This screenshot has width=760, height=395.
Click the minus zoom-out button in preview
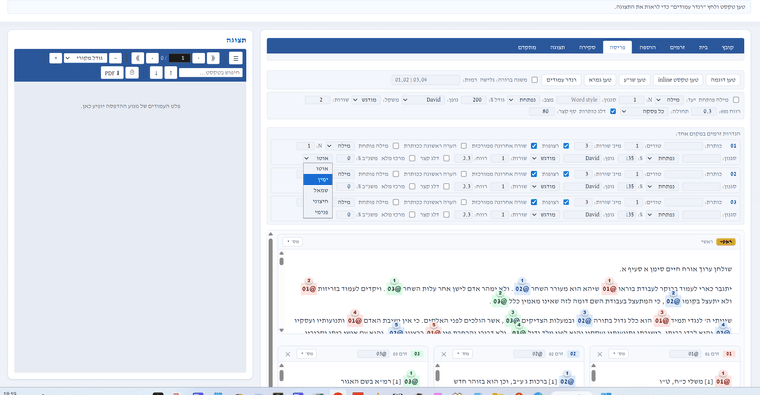(115, 58)
